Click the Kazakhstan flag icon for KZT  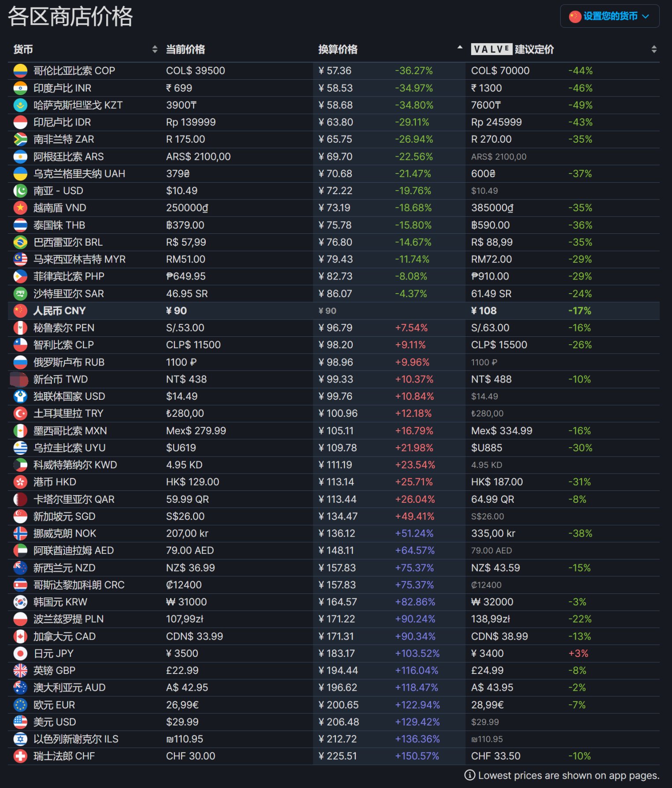(20, 105)
